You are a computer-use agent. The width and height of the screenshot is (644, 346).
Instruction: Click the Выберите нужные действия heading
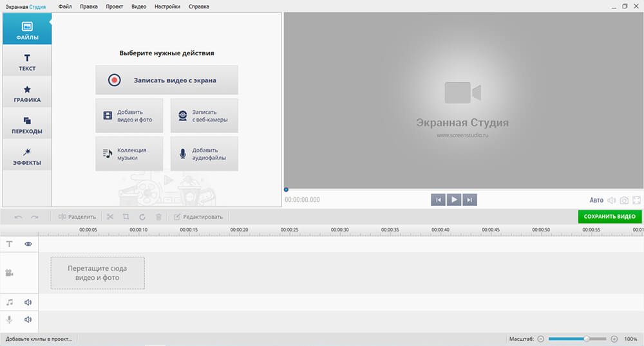click(167, 53)
